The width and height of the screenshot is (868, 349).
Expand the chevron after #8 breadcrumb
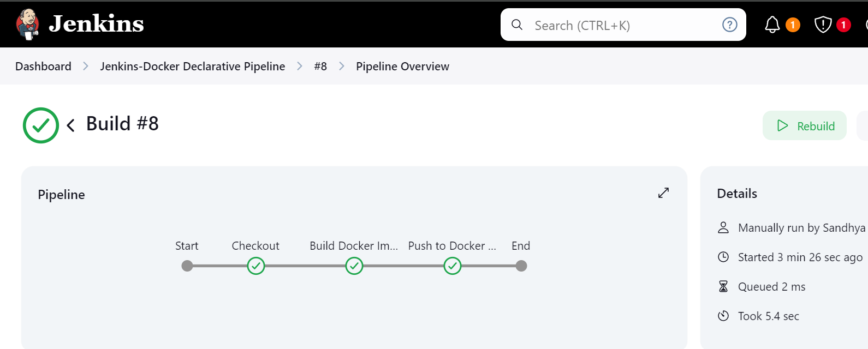pyautogui.click(x=342, y=67)
